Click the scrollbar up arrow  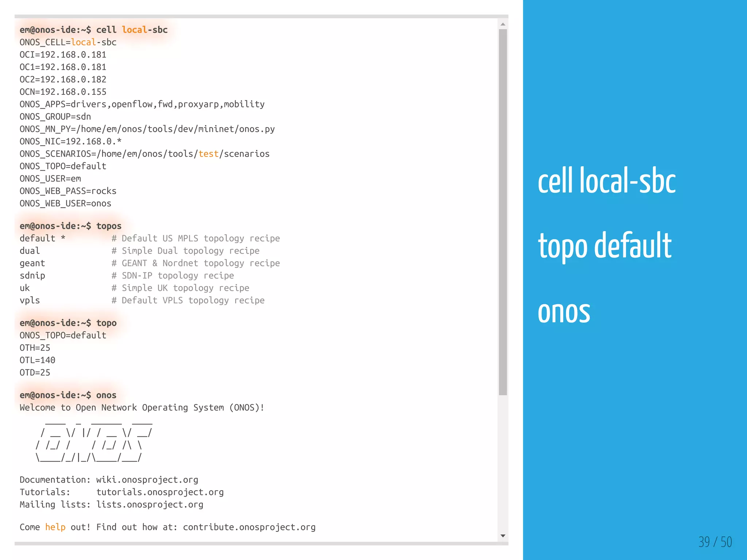coord(503,24)
